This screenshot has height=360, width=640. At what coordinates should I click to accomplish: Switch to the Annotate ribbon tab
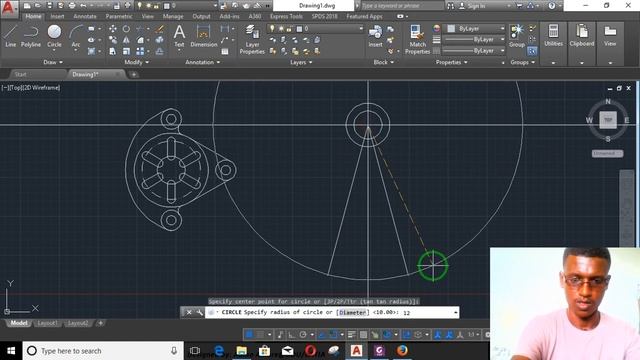tap(84, 16)
